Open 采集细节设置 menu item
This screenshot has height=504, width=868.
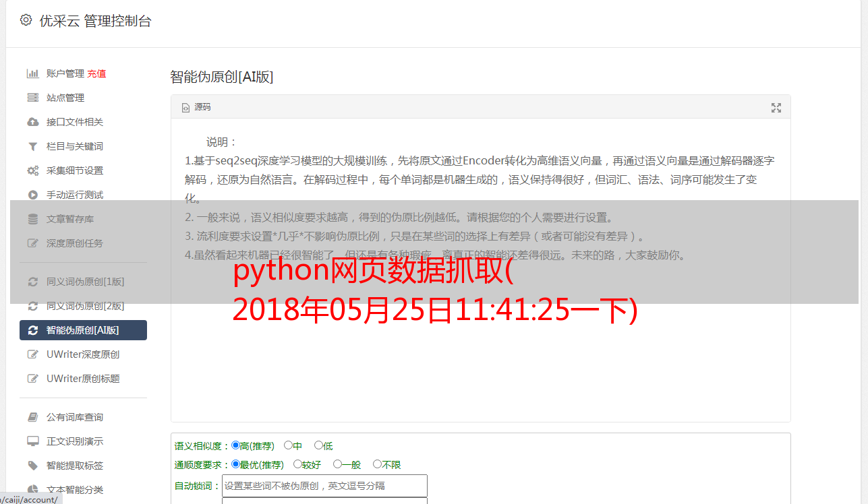pos(75,170)
